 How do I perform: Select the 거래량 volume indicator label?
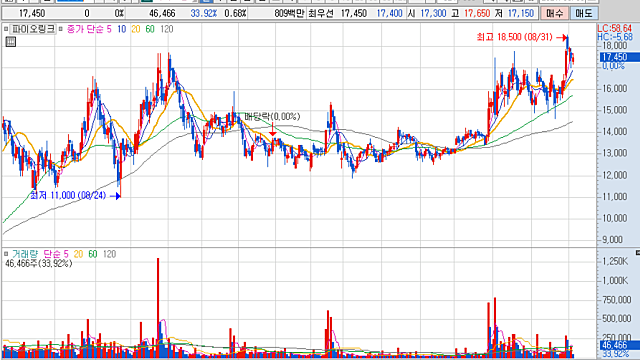(x=25, y=254)
